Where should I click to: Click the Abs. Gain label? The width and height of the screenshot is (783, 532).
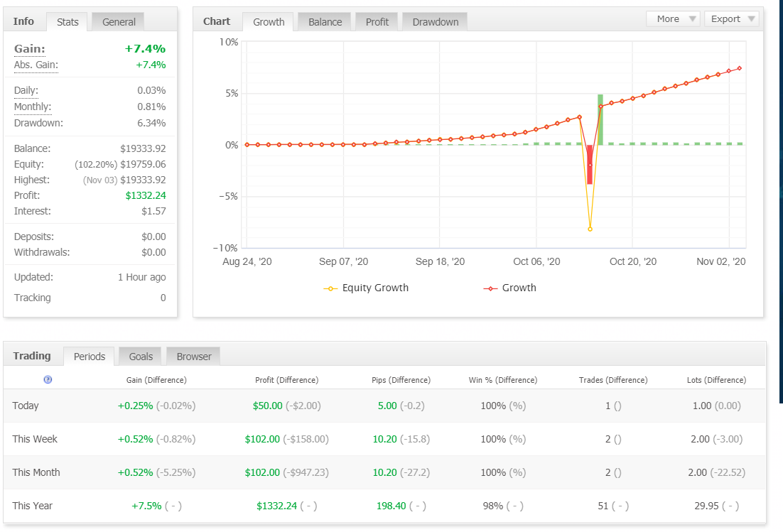point(36,65)
